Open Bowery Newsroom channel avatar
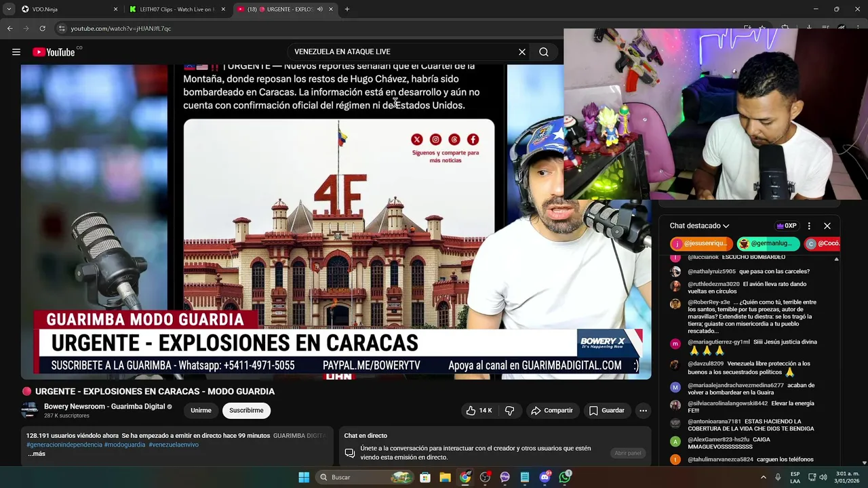Viewport: 868px width, 488px height. point(30,410)
